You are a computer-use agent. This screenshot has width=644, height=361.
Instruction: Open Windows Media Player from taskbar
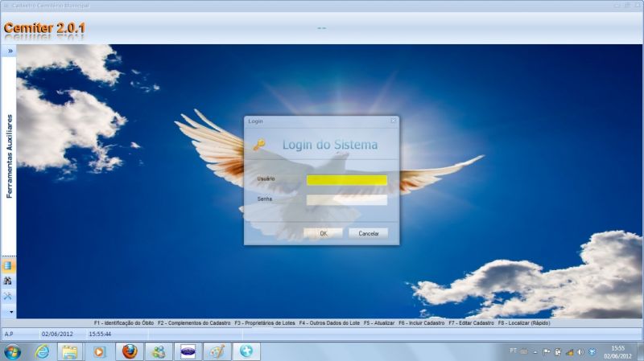100,351
